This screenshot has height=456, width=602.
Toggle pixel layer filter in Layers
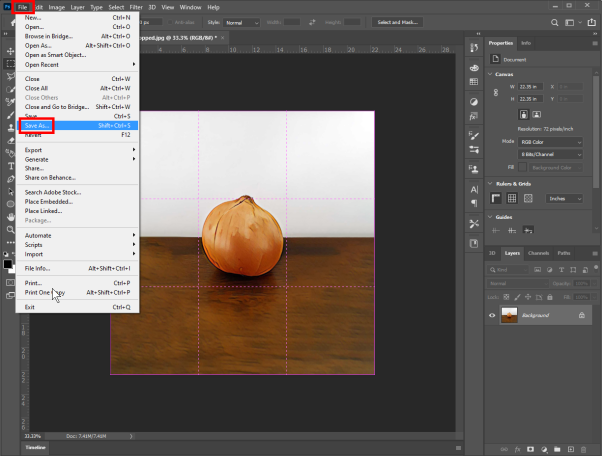[538, 270]
